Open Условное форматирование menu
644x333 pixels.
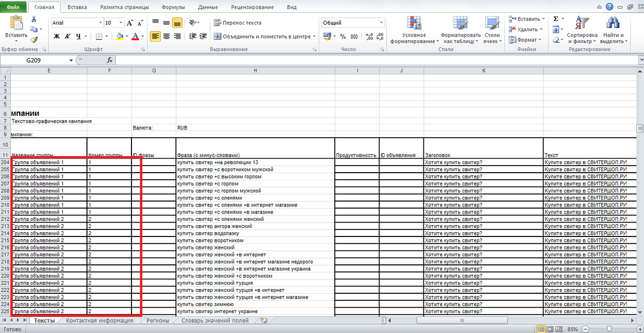(x=414, y=30)
